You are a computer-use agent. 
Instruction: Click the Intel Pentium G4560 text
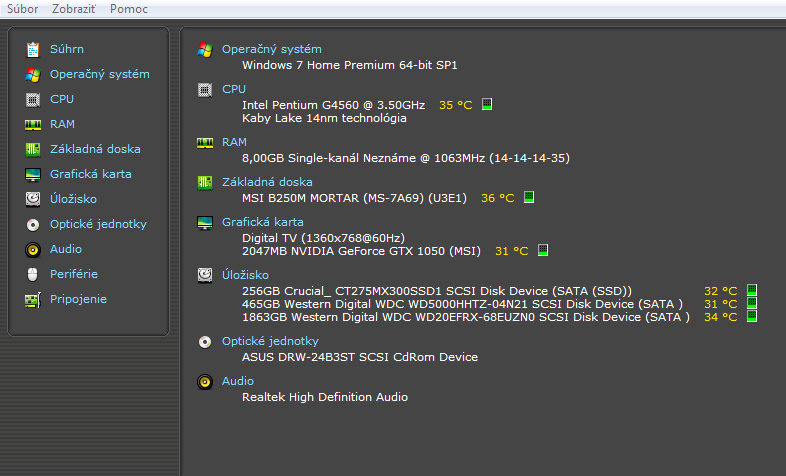click(x=334, y=105)
